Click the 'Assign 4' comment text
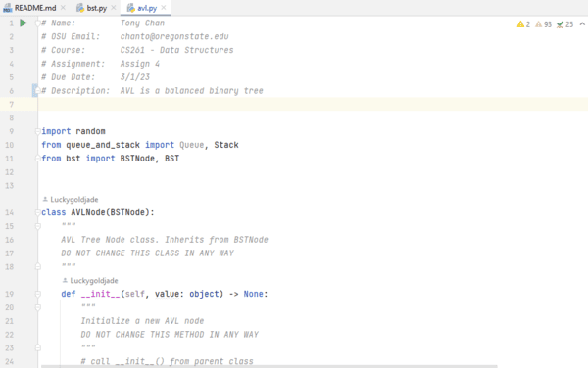The height and width of the screenshot is (368, 588). click(x=140, y=64)
